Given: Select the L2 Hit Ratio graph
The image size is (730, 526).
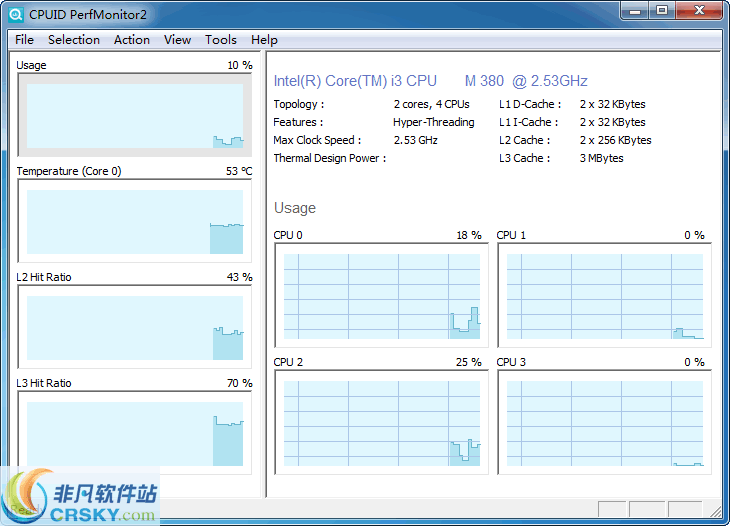Looking at the screenshot, I should click(x=135, y=327).
